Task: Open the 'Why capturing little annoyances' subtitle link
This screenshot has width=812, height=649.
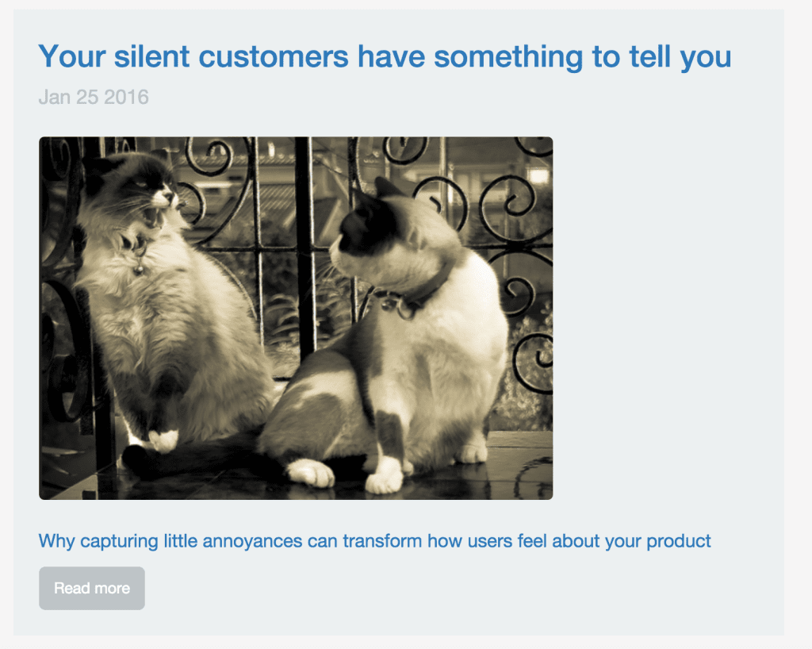Action: pyautogui.click(x=374, y=541)
